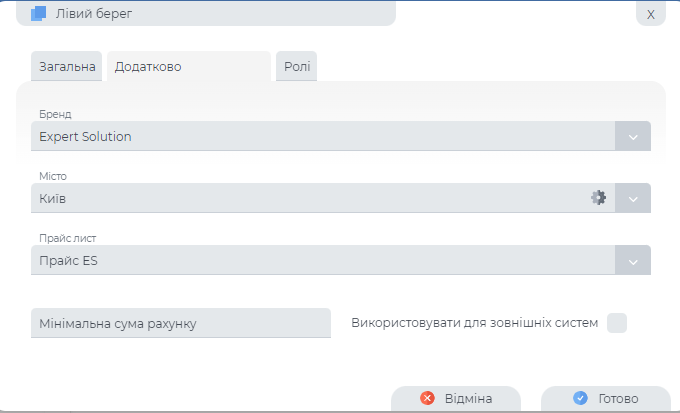Viewport: 680px width, 413px height.
Task: Open the Ролі tab
Action: [x=296, y=67]
